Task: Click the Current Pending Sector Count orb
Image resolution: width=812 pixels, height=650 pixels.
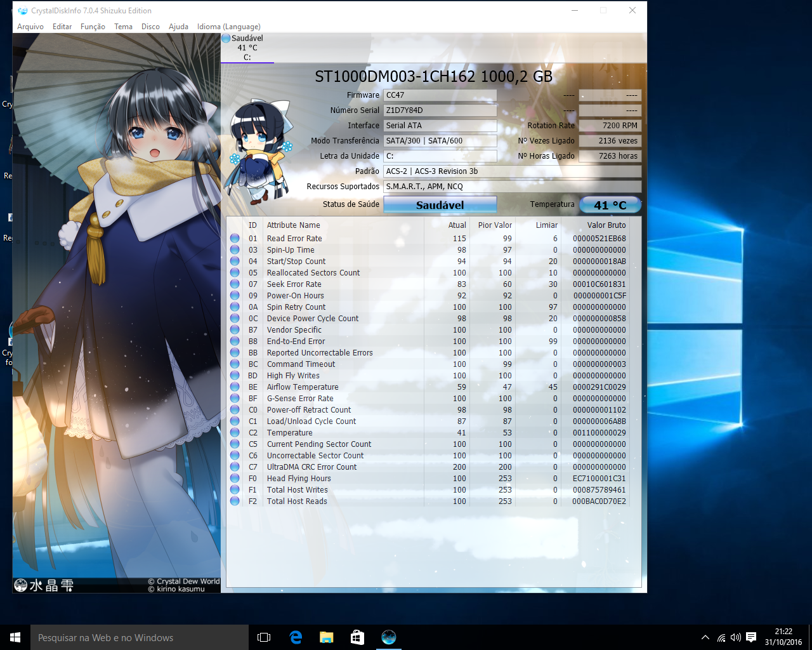Action: 235,444
